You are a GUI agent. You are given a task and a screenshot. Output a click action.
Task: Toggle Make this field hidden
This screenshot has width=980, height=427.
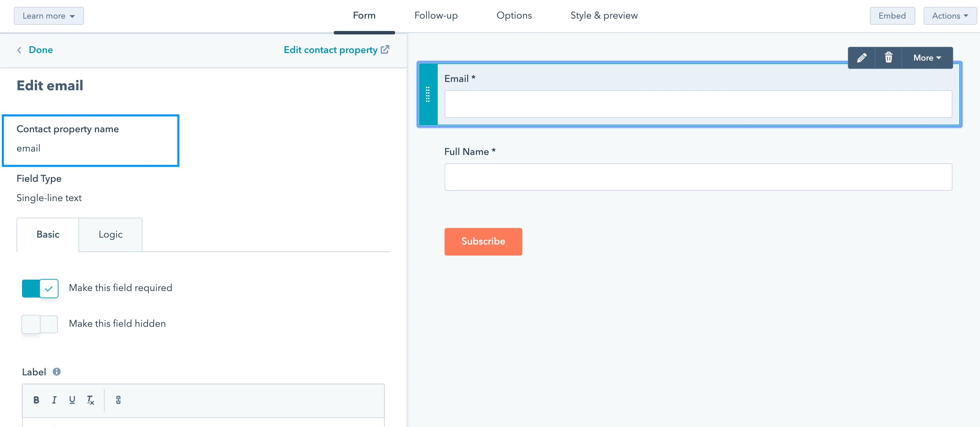click(40, 324)
